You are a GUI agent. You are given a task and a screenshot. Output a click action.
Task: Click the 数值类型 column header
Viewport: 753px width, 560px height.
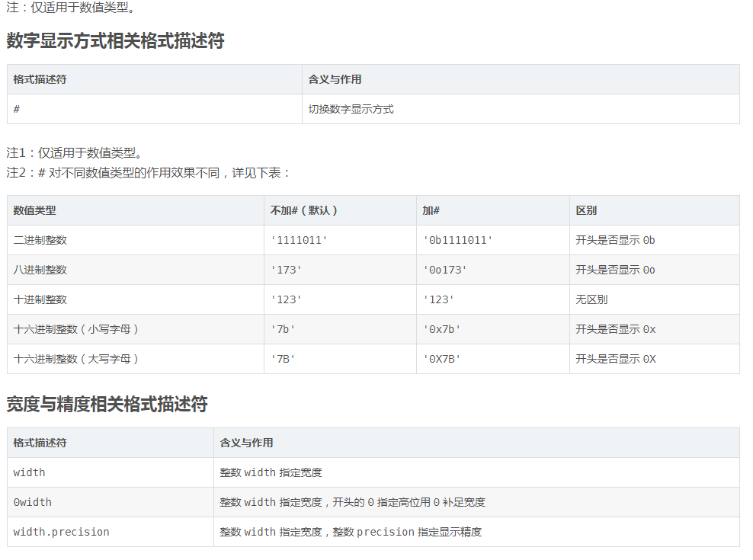coord(34,210)
